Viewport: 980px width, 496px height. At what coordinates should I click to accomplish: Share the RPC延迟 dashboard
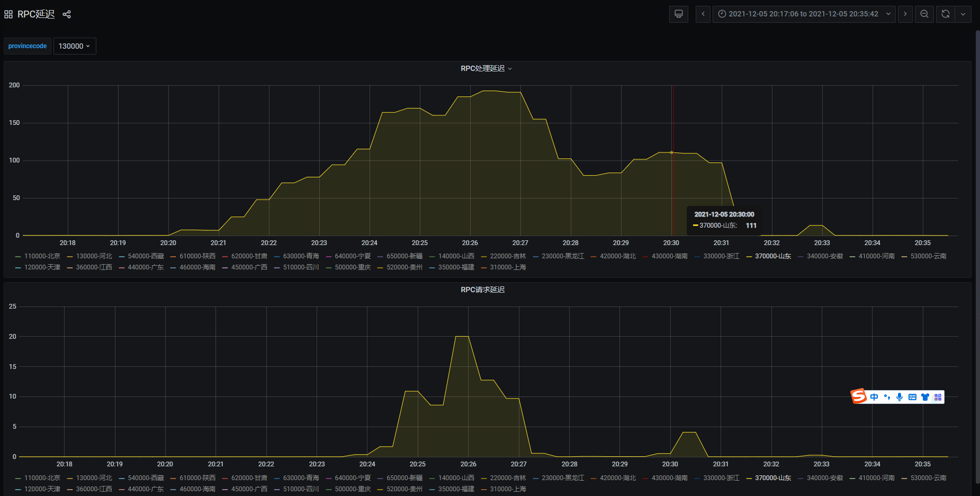coord(67,14)
